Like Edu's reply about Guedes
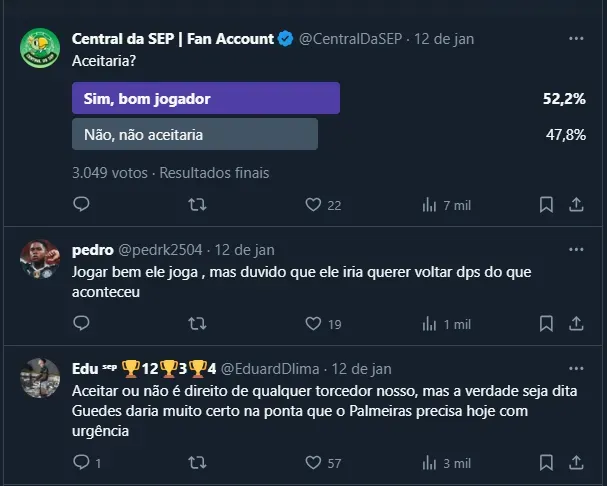 (313, 462)
